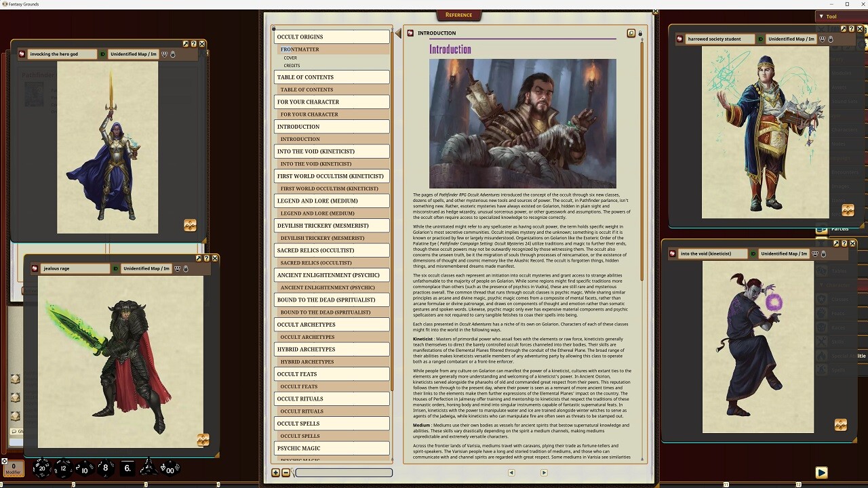Roll the d4 die

tap(148, 468)
